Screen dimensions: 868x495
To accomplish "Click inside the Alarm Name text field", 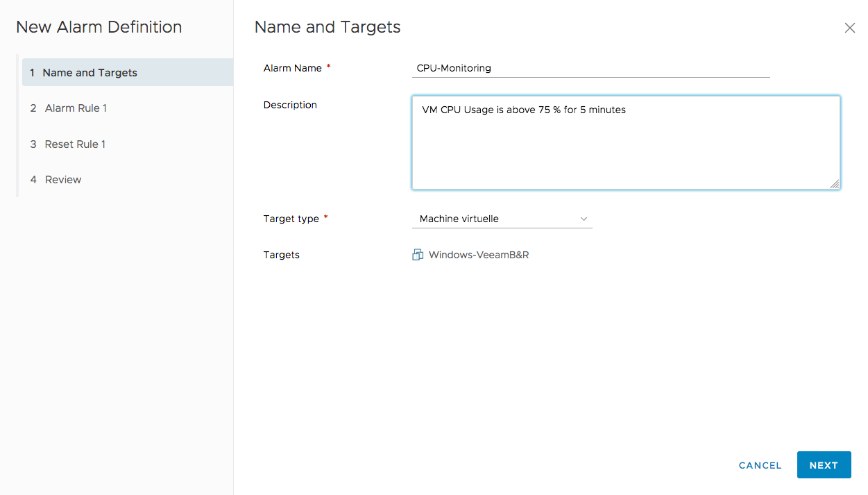I will point(590,67).
